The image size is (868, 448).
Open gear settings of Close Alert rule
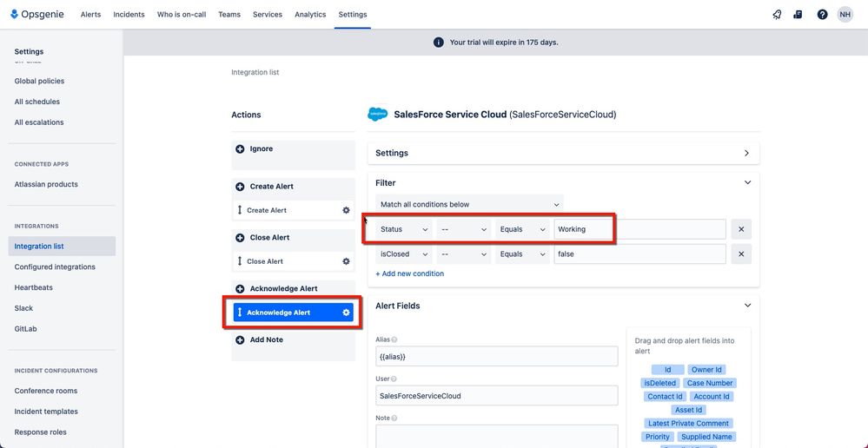click(x=346, y=261)
